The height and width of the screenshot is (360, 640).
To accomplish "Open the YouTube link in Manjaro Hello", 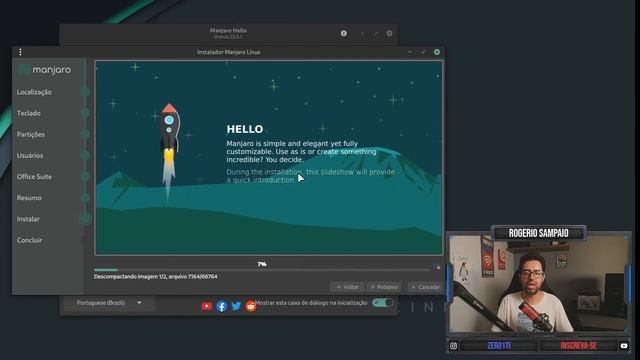I will click(207, 306).
